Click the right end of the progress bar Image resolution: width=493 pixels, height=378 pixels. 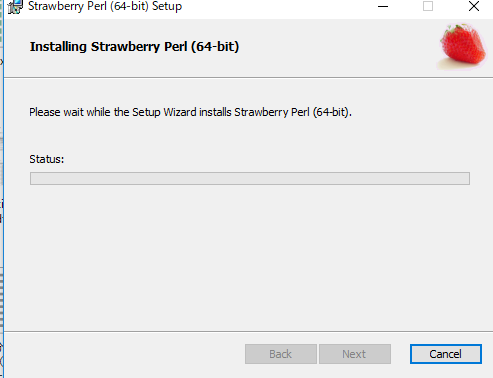click(467, 178)
